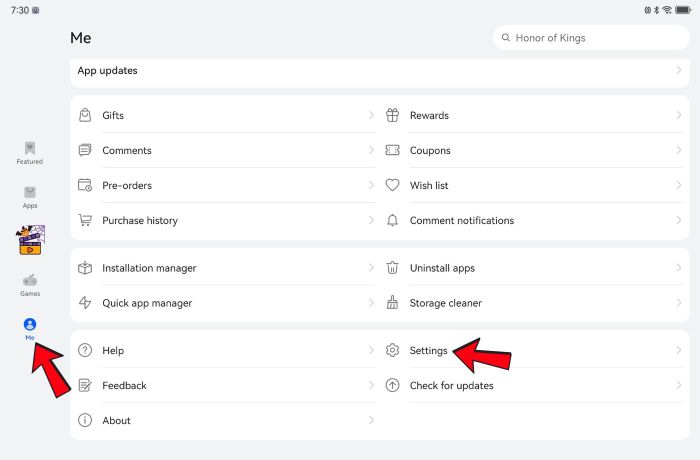Tap the Purchase history cart icon
The height and width of the screenshot is (460, 700).
tap(85, 221)
